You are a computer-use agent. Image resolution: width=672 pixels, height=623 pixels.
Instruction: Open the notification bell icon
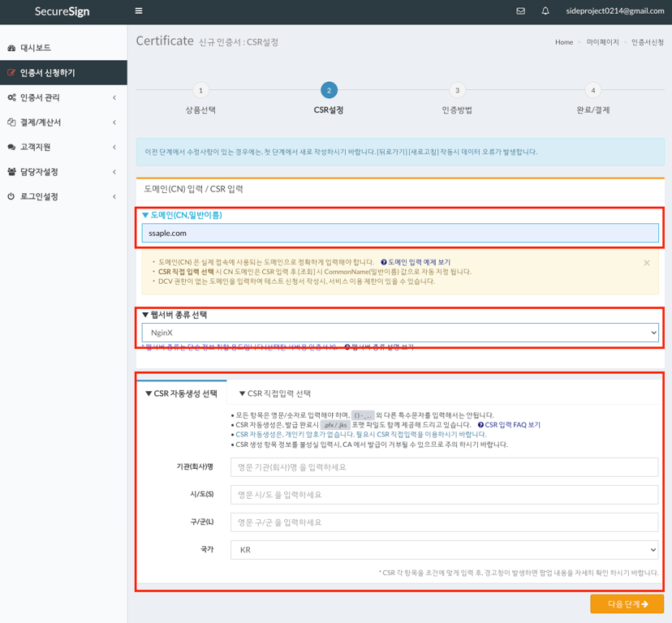545,11
